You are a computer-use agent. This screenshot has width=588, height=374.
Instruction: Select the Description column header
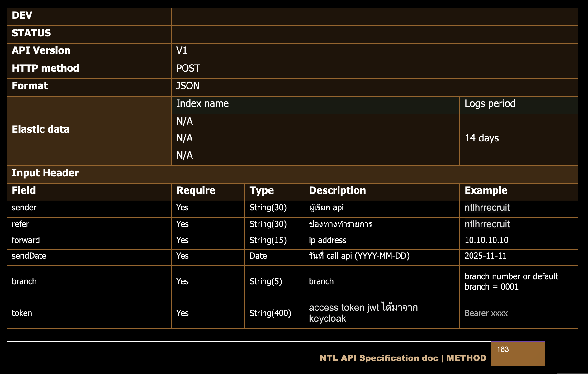point(337,190)
